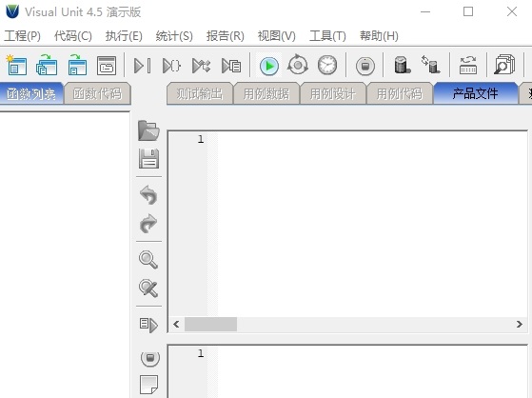Click the redo arrow in the sidebar
The image size is (532, 398).
(148, 224)
